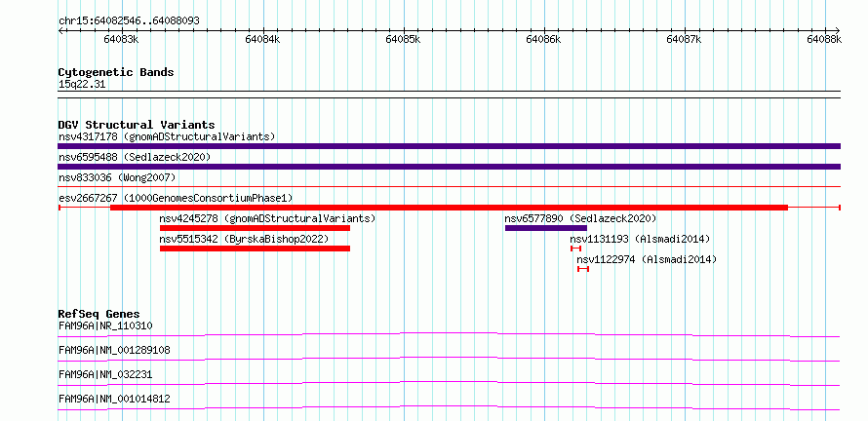The image size is (868, 421).
Task: Open variant label esv2667267 (1000GenomesConsortiumPhase1)
Action: point(176,198)
